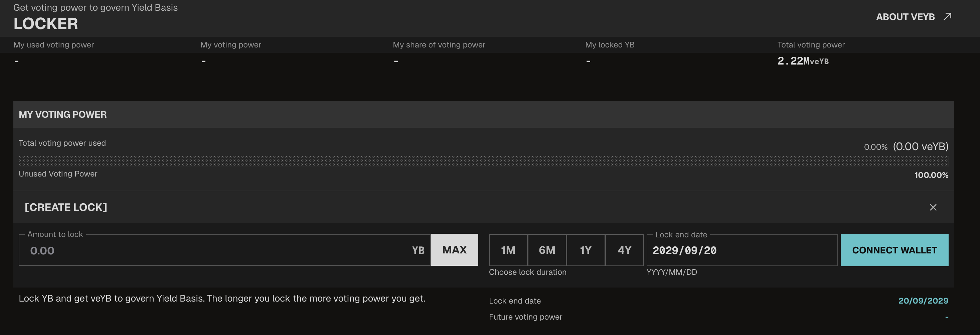
Task: Pick the 1Y lock duration
Action: 586,250
